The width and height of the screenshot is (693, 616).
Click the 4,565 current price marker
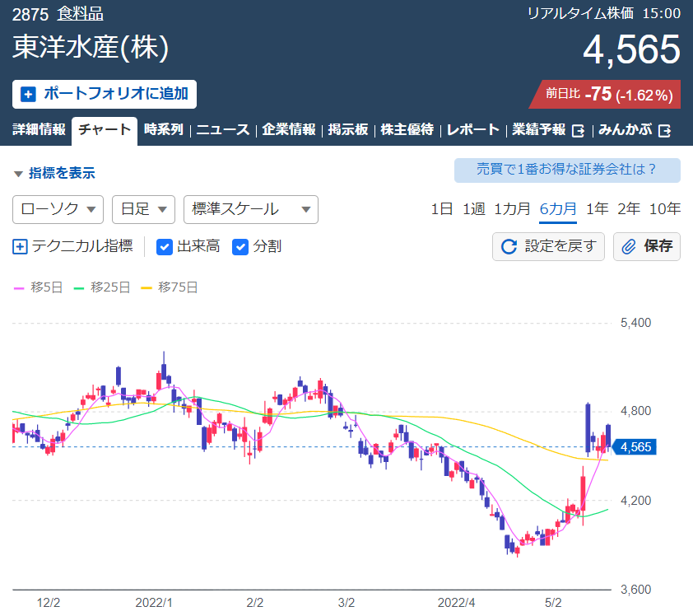click(635, 447)
